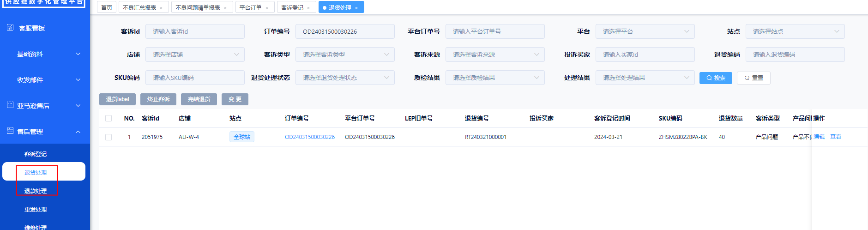Click the date cell 2024-03-21

tap(608, 137)
